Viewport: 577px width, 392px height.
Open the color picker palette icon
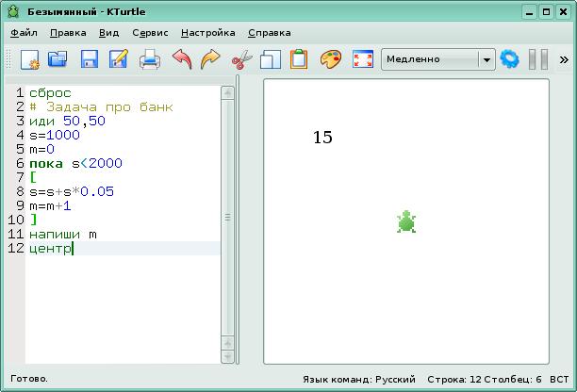point(330,59)
